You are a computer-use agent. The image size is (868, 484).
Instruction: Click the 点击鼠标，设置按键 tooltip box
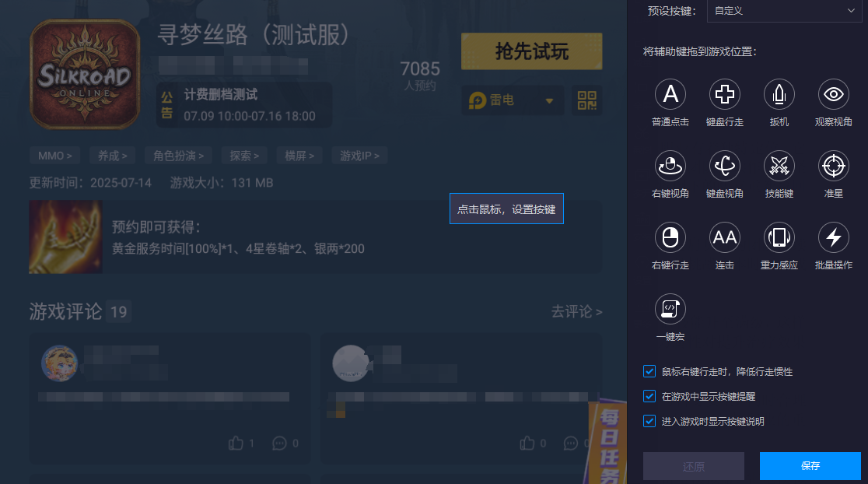tap(506, 209)
